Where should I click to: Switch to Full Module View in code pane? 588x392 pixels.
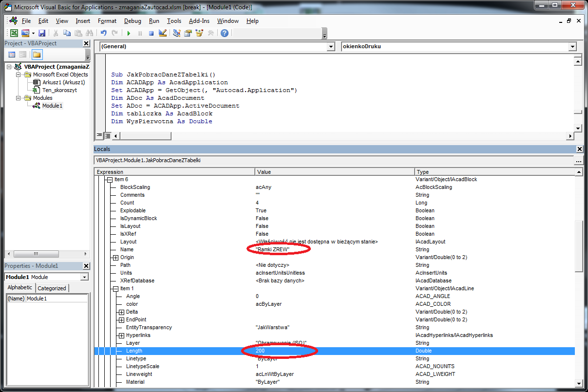tap(107, 136)
